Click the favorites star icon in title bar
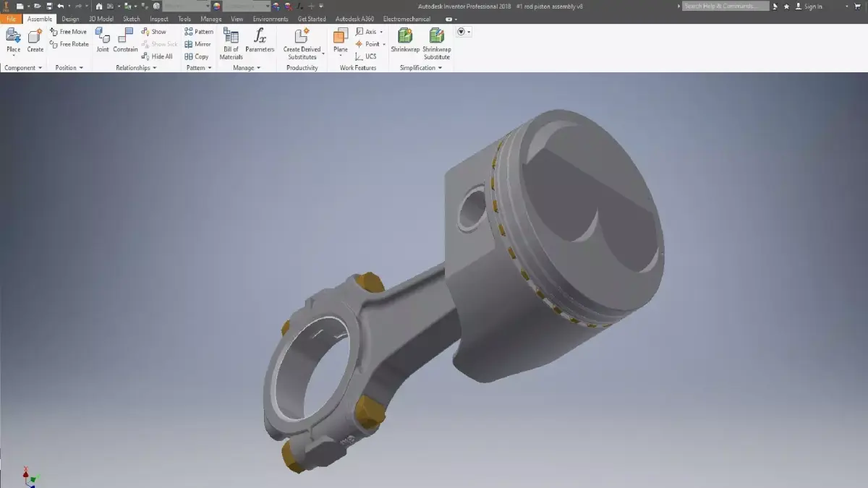 (x=786, y=7)
